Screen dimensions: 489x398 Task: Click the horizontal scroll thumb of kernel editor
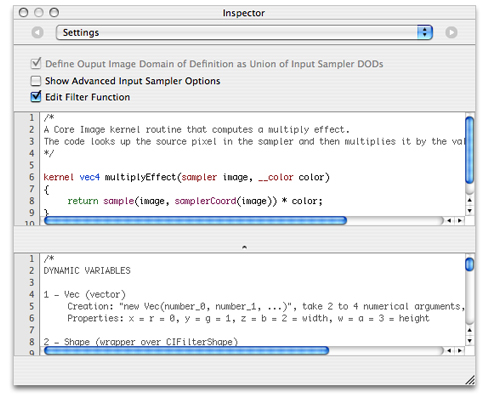click(196, 221)
